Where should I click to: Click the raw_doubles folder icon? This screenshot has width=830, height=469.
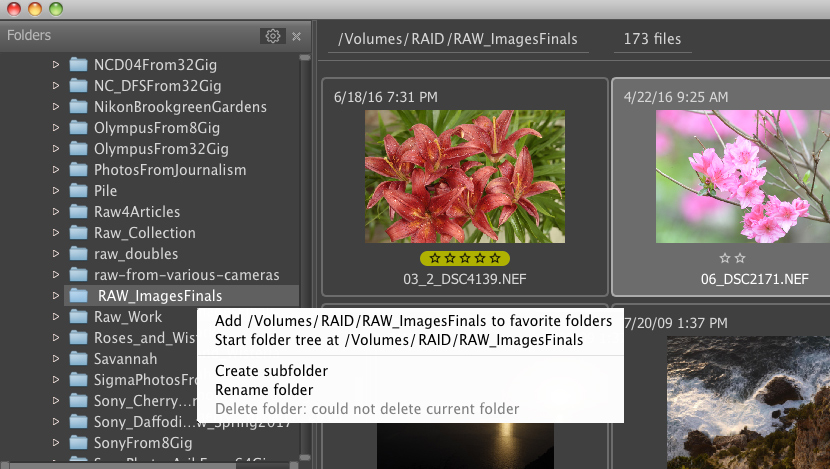[79, 254]
